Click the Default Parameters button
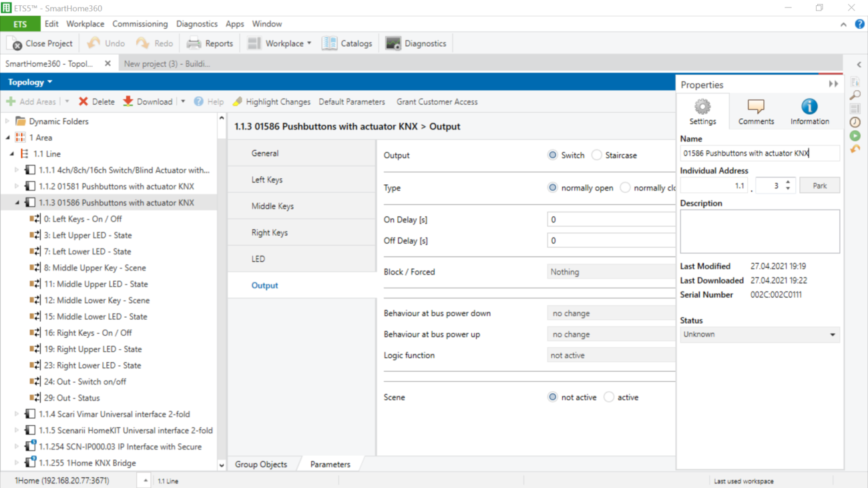 [352, 101]
